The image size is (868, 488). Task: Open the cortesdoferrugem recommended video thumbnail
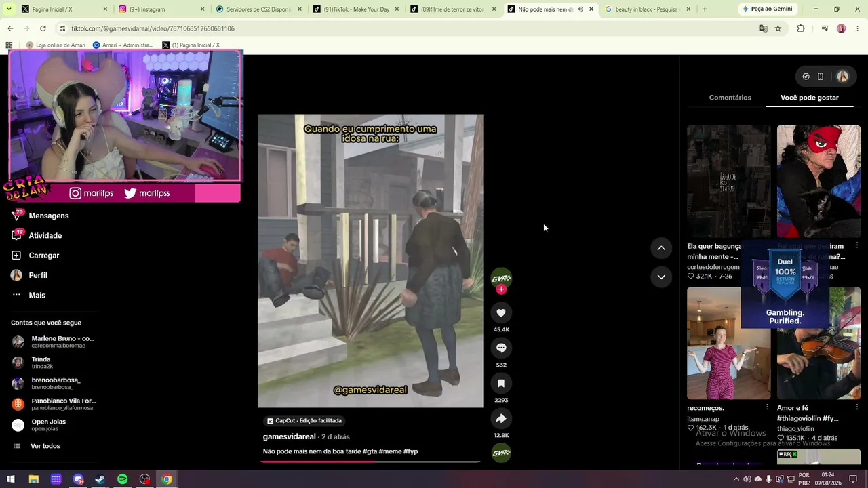point(728,181)
